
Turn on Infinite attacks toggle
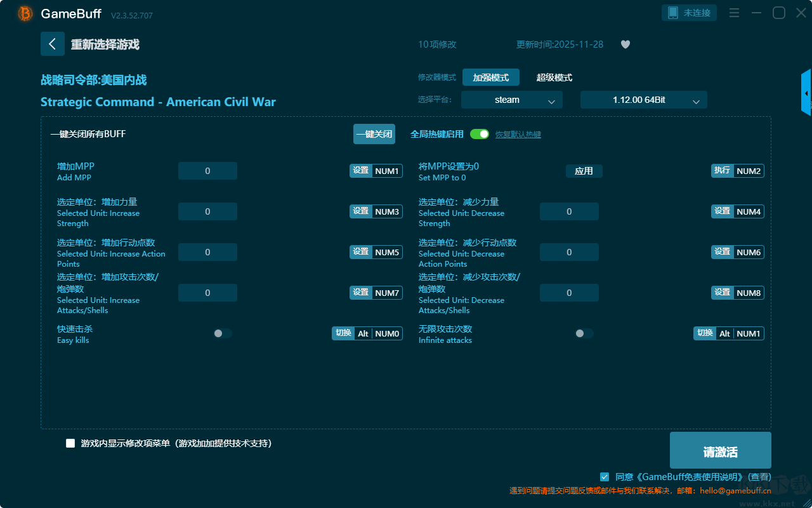(584, 333)
